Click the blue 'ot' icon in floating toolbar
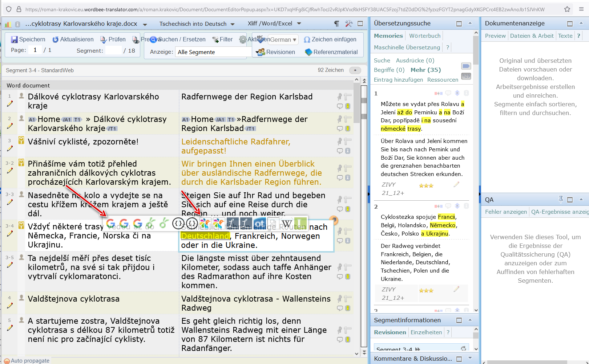 [259, 224]
